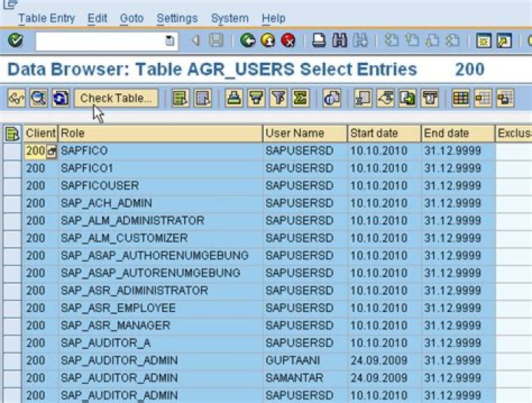Generate a shortcut with the arrow-window icon
Image resolution: width=532 pixels, height=403 pixels.
pyautogui.click(x=505, y=41)
